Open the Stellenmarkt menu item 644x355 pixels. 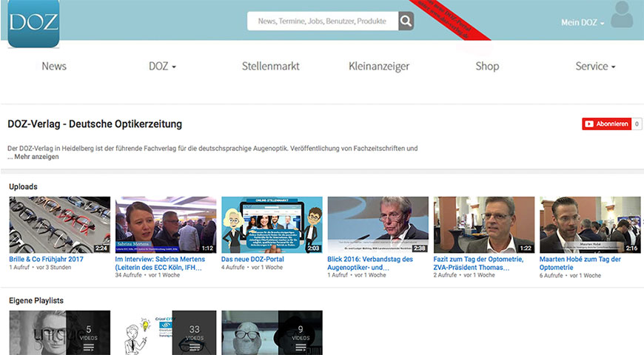click(x=271, y=67)
